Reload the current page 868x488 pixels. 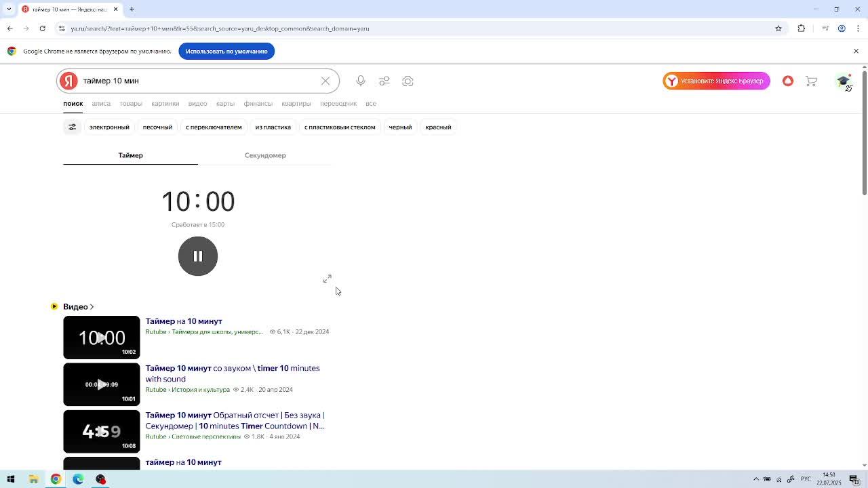[x=42, y=28]
